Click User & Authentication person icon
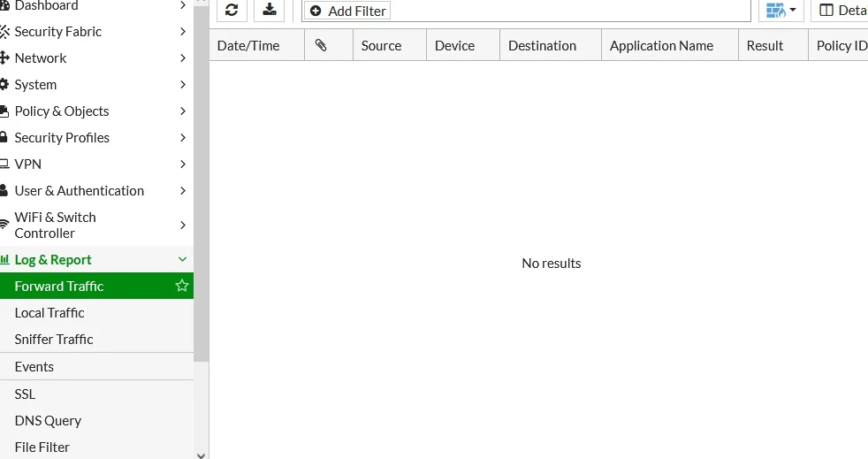The width and height of the screenshot is (868, 459). [x=4, y=190]
